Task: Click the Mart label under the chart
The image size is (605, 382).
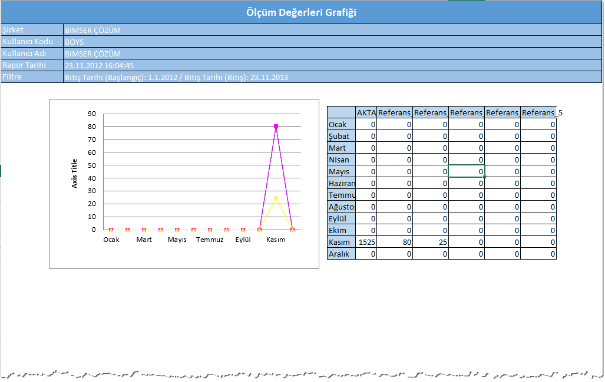Action: click(144, 240)
